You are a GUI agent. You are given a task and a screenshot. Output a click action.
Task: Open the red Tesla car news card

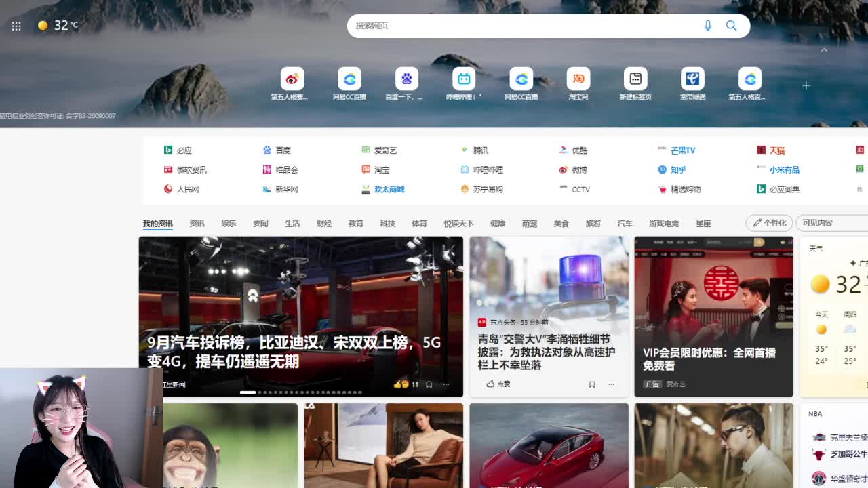[549, 445]
